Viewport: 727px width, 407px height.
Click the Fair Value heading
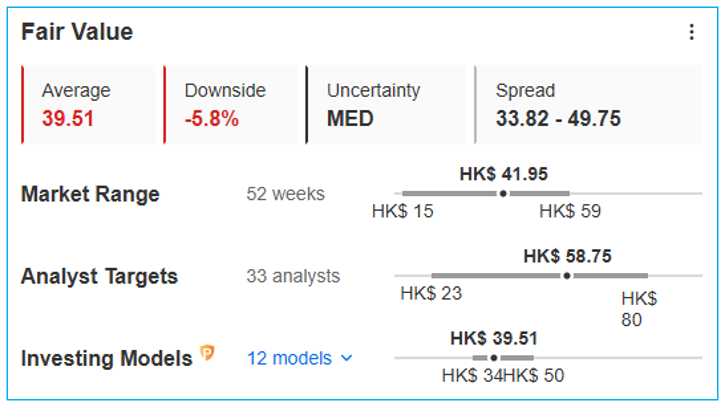[77, 32]
